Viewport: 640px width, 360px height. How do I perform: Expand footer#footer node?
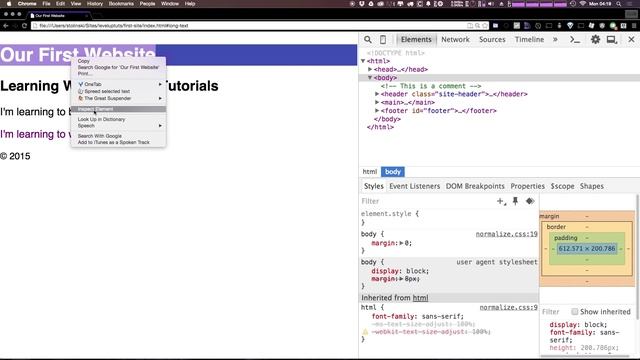pyautogui.click(x=377, y=111)
